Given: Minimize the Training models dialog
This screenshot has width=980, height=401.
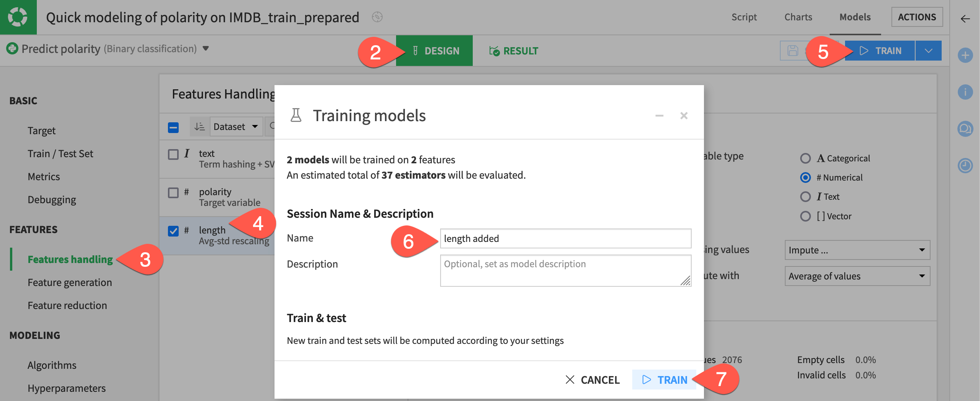Looking at the screenshot, I should (659, 115).
